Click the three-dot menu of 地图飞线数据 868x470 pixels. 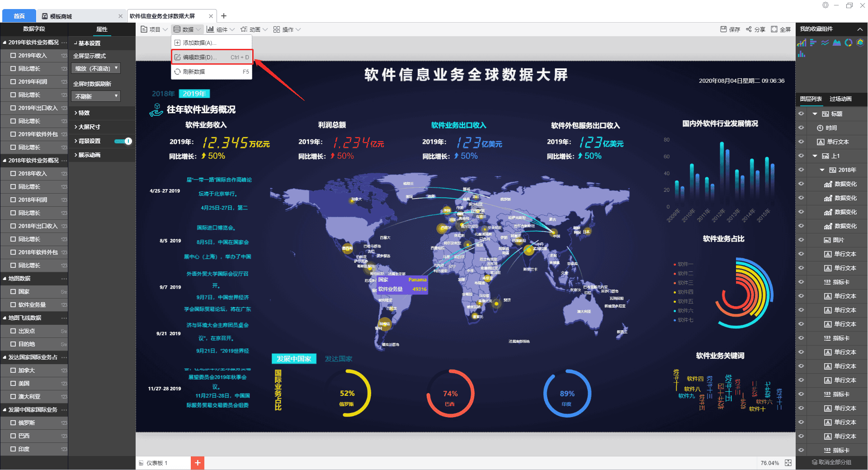(x=64, y=318)
